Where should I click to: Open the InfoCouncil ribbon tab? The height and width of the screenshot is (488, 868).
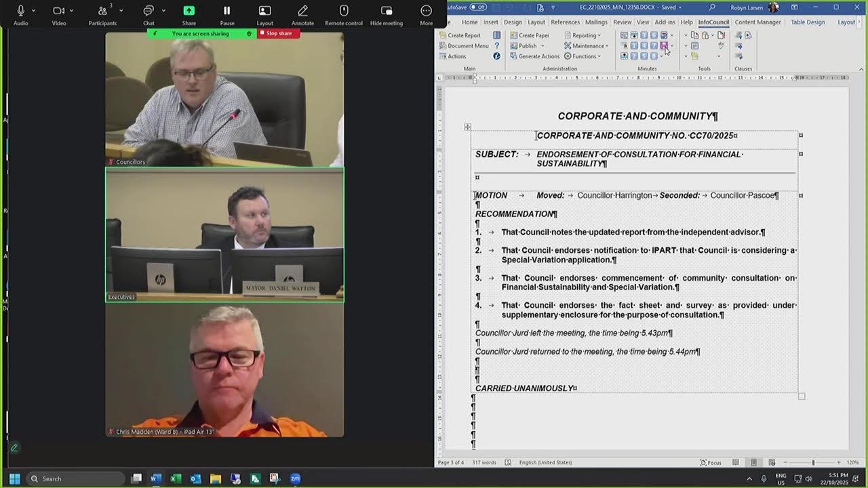[x=713, y=22]
